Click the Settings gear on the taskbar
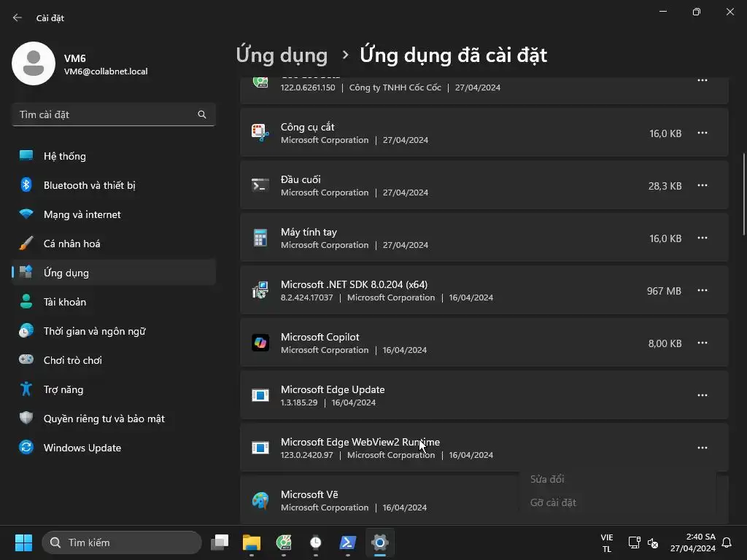The width and height of the screenshot is (747, 560). pyautogui.click(x=379, y=542)
